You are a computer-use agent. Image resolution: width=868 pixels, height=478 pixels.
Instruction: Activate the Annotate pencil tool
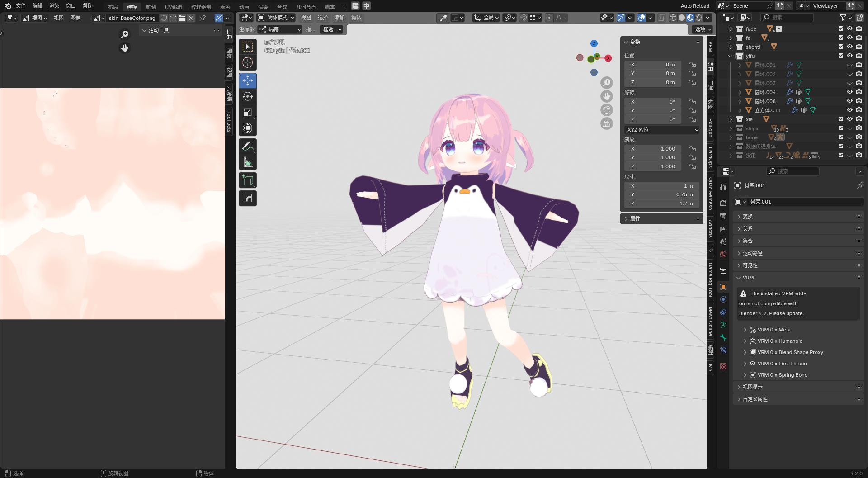click(247, 146)
